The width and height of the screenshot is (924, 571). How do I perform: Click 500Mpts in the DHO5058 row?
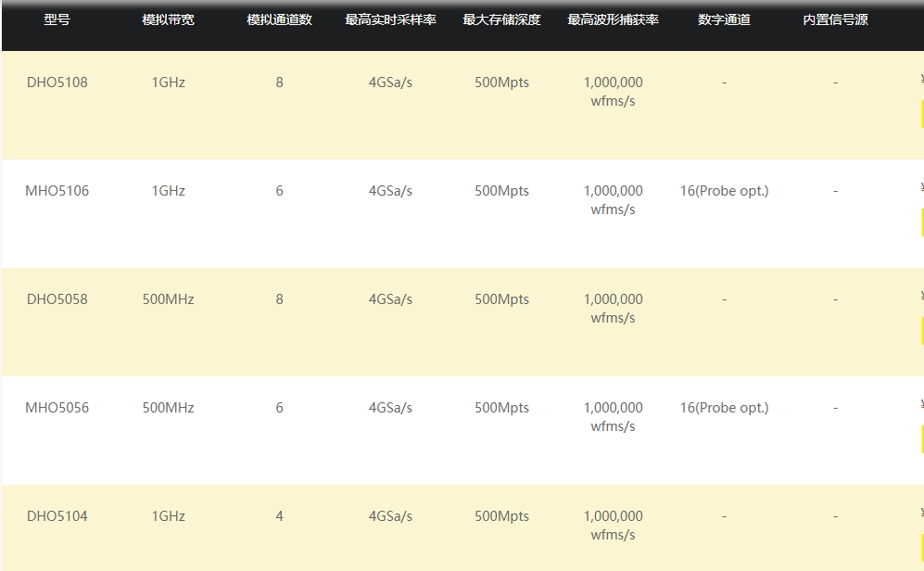(x=502, y=299)
